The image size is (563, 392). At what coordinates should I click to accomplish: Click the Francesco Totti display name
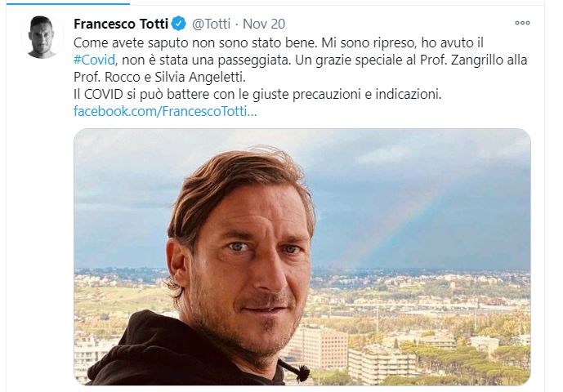[x=121, y=24]
